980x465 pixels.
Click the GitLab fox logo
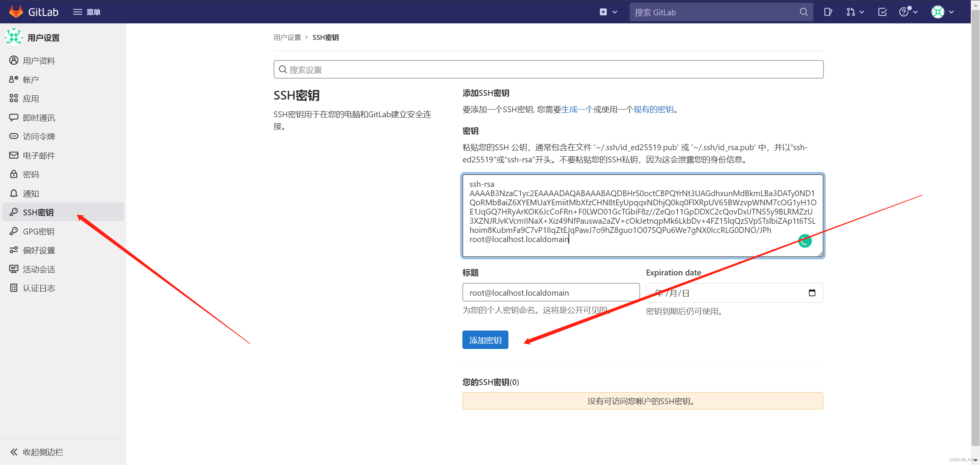tap(16, 12)
